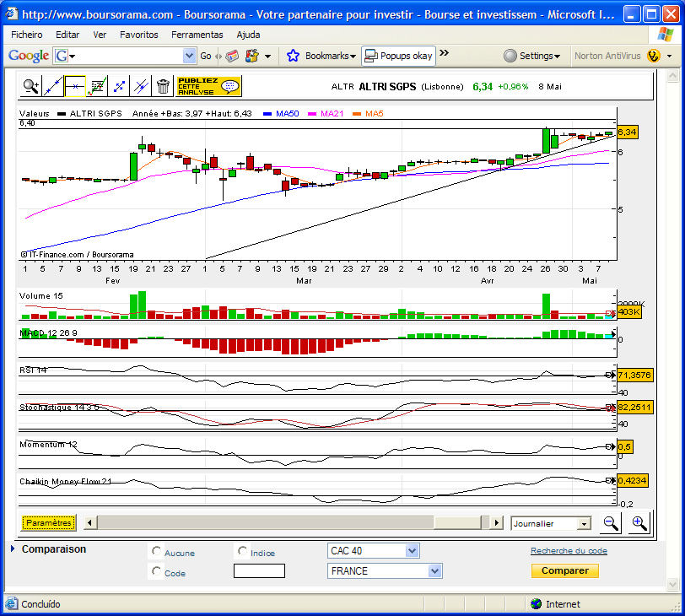The width and height of the screenshot is (685, 616).
Task: Click the Bookmarks star icon
Action: 293,56
